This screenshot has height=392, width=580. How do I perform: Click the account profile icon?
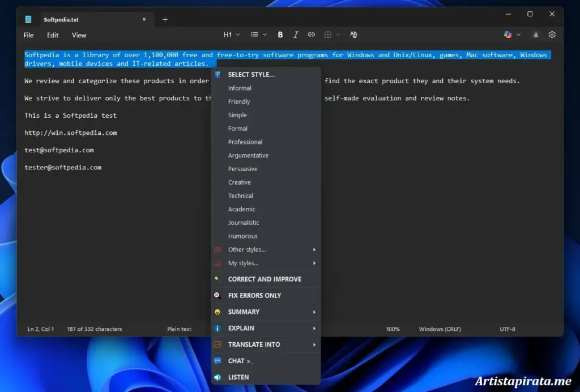tap(535, 35)
